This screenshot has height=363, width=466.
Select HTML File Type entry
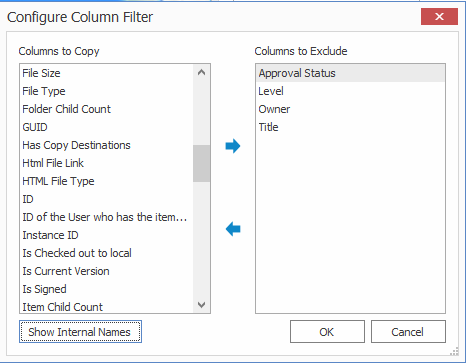click(x=106, y=181)
